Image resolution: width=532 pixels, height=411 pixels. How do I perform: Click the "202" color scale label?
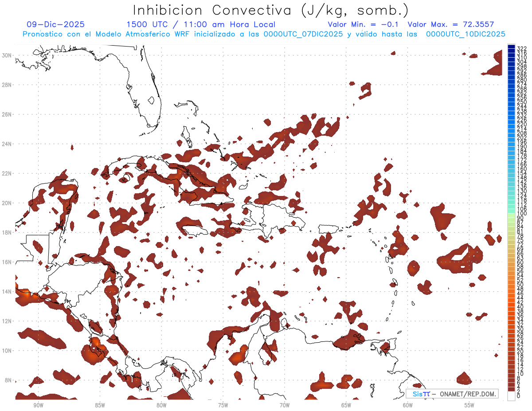pyautogui.click(x=522, y=137)
